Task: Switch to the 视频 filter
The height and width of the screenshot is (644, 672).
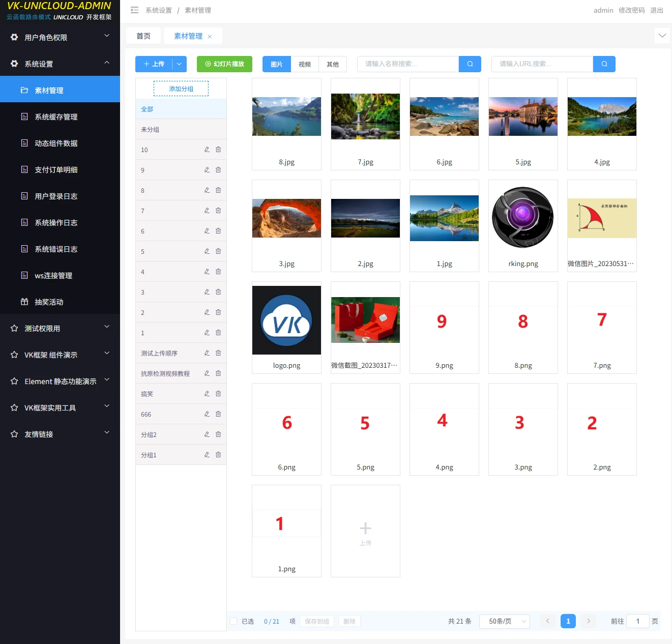Action: tap(305, 64)
